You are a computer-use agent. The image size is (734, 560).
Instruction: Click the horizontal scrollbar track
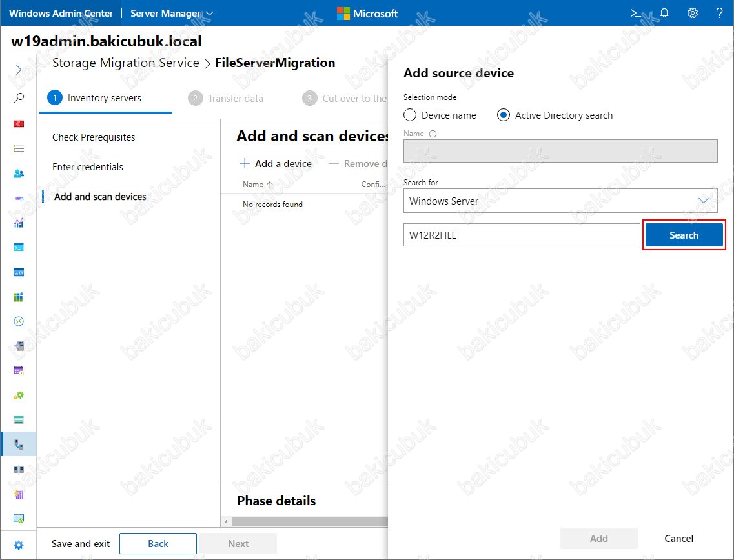point(310,522)
